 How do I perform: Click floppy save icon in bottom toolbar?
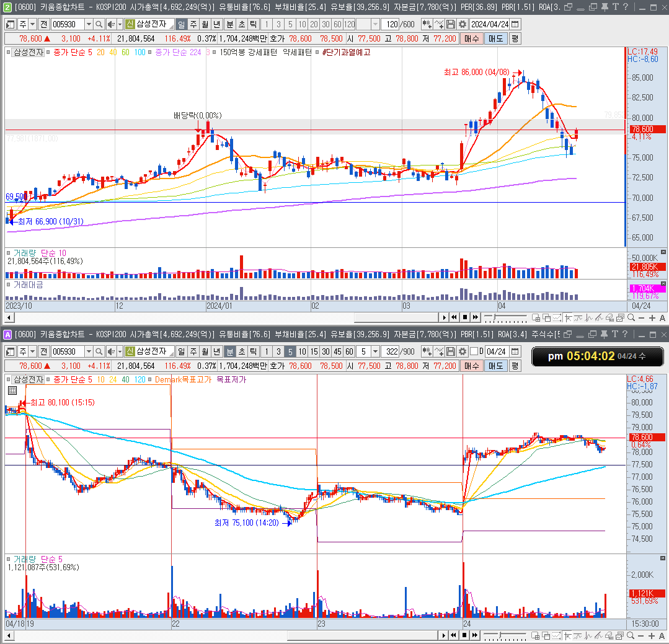tap(451, 351)
